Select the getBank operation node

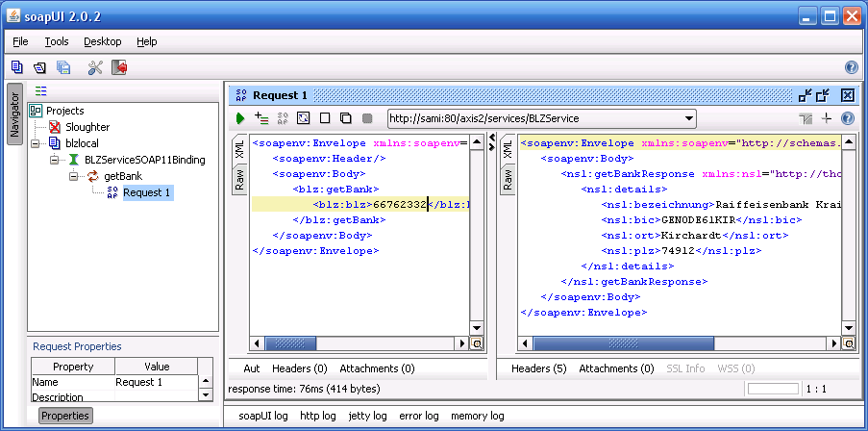(123, 177)
